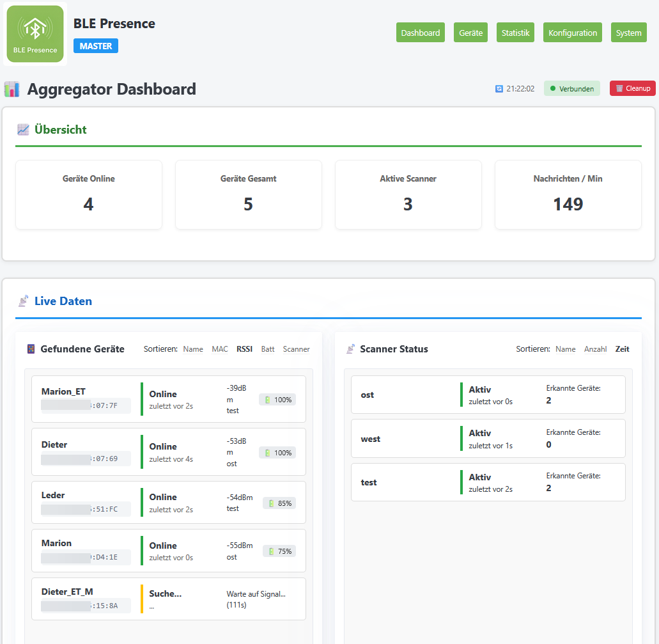Click the chart icon beside Übersicht heading

[x=23, y=130]
